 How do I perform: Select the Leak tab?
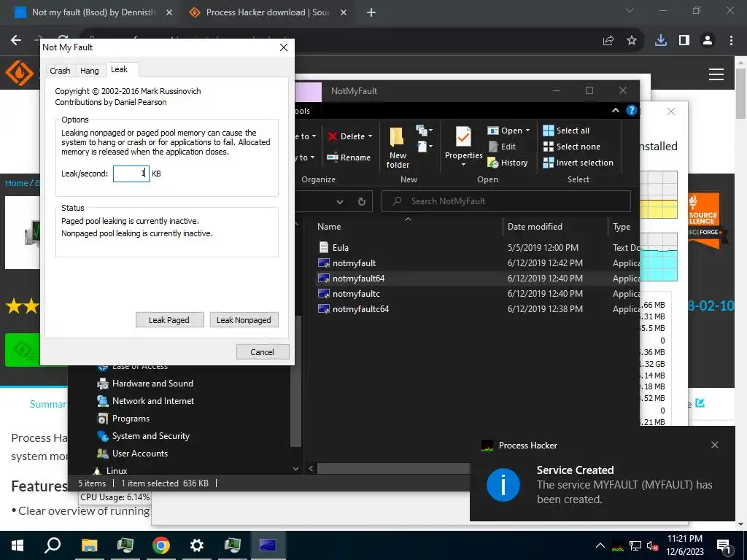(119, 69)
